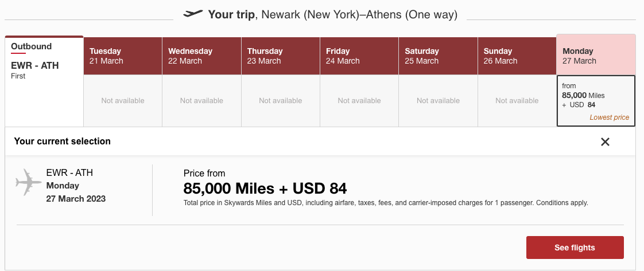Select Monday 27 March date tab

(595, 56)
